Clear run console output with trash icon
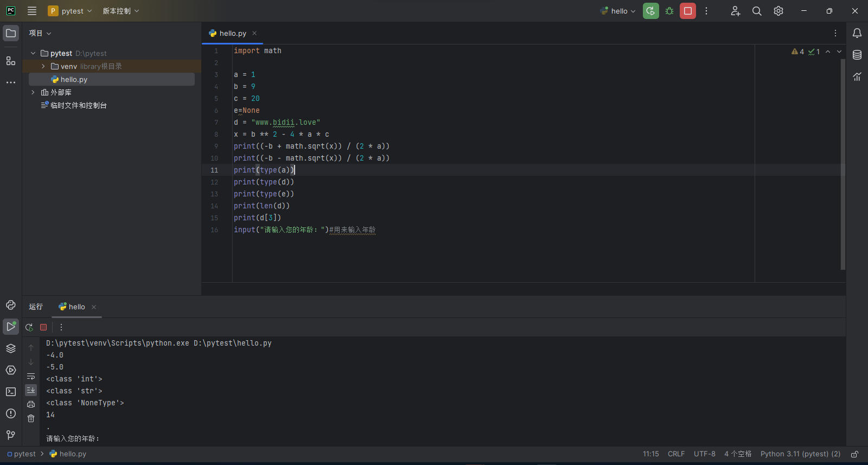 point(31,418)
